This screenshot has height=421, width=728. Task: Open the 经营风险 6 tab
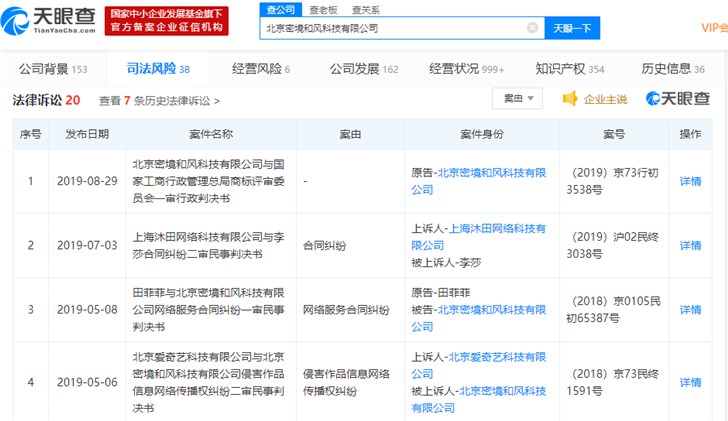click(x=261, y=69)
